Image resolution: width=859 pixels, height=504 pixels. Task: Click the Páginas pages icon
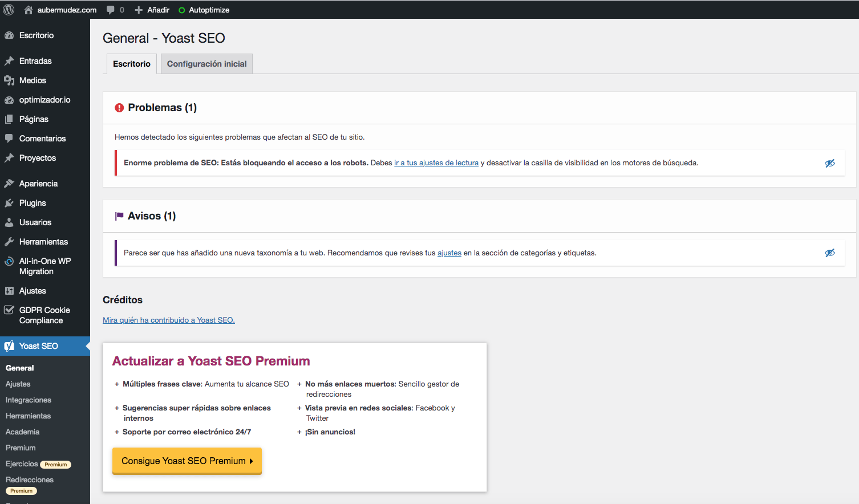[9, 119]
